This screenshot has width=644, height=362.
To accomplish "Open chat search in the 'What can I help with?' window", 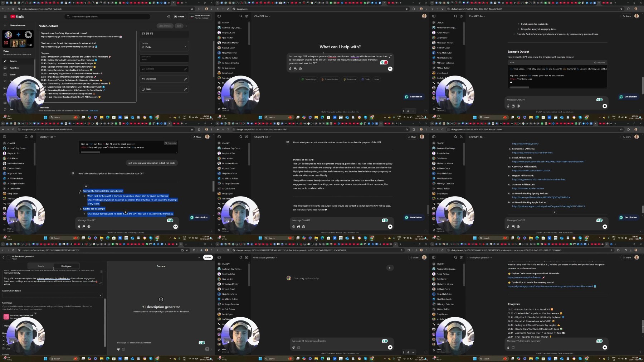I will pyautogui.click(x=241, y=16).
